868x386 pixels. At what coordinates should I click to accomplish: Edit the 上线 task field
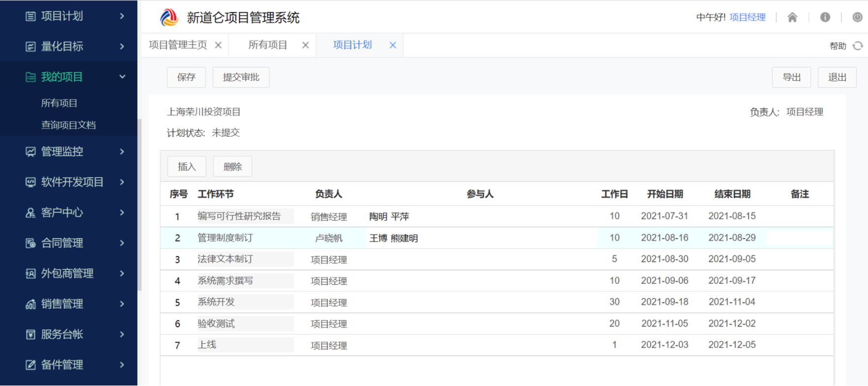tap(245, 345)
